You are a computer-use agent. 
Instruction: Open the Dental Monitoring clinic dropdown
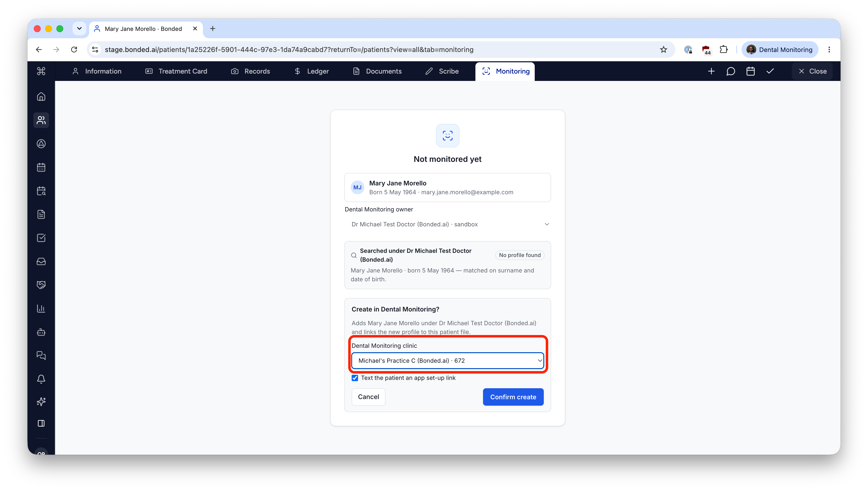tap(447, 361)
